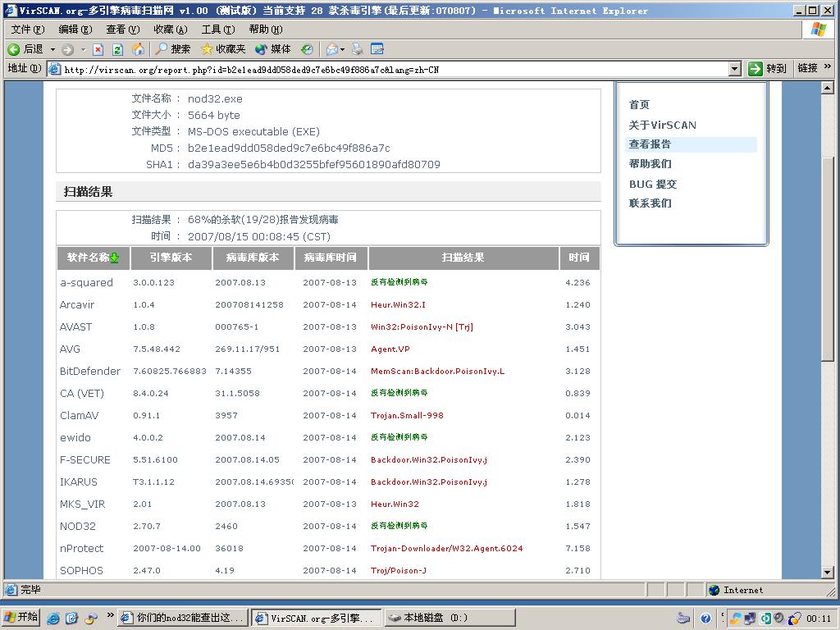The image size is (840, 630).
Task: Open the BUG 提交 sidebar link
Action: (652, 184)
